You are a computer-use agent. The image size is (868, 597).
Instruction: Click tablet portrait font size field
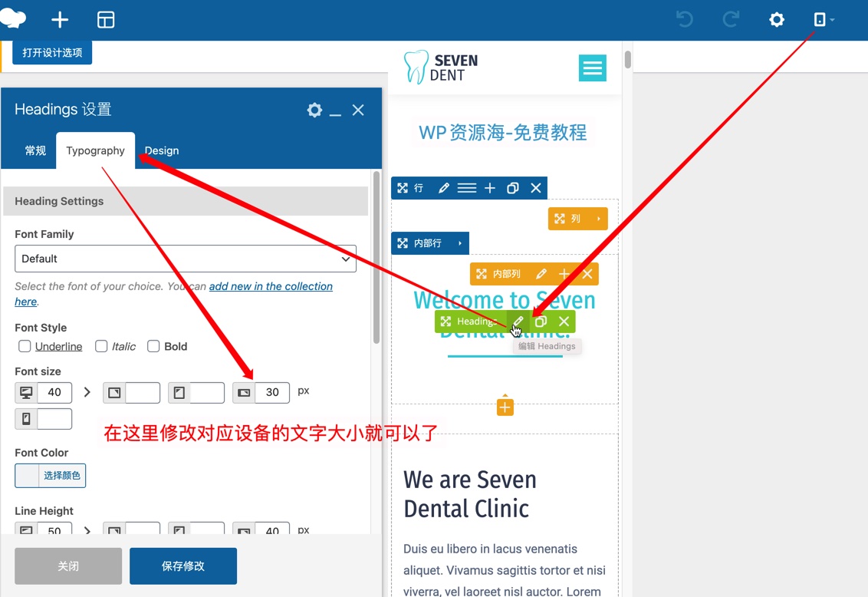point(207,392)
